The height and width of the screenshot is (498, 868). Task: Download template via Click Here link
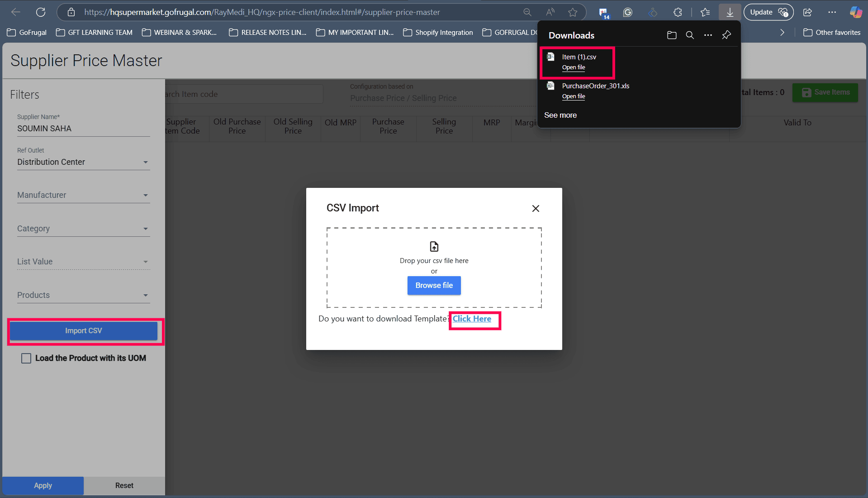click(x=472, y=319)
